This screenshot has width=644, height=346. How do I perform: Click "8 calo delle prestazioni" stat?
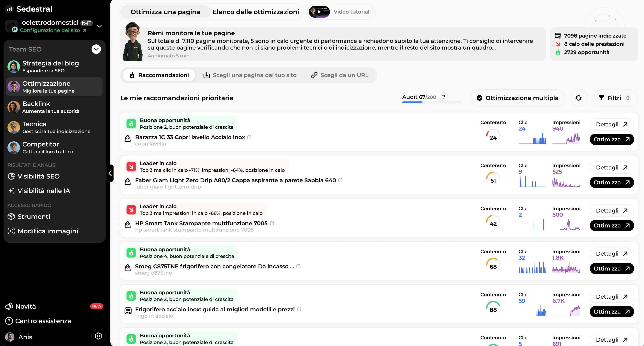(590, 44)
